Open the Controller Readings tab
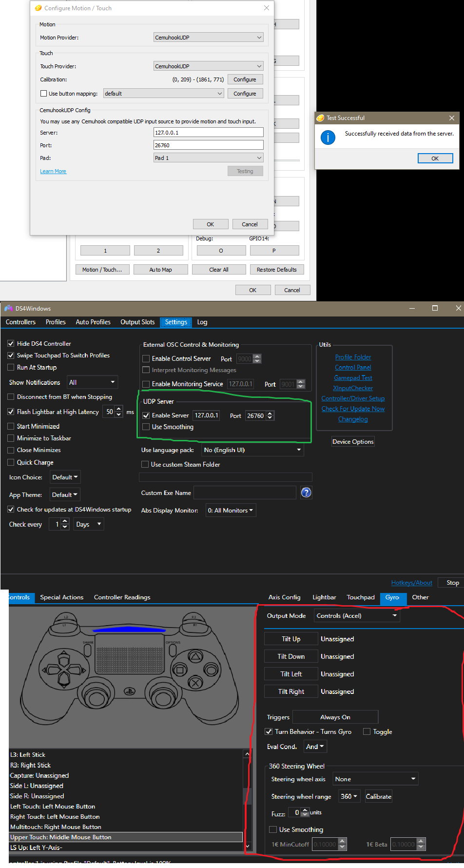The image size is (464, 868). (x=122, y=597)
